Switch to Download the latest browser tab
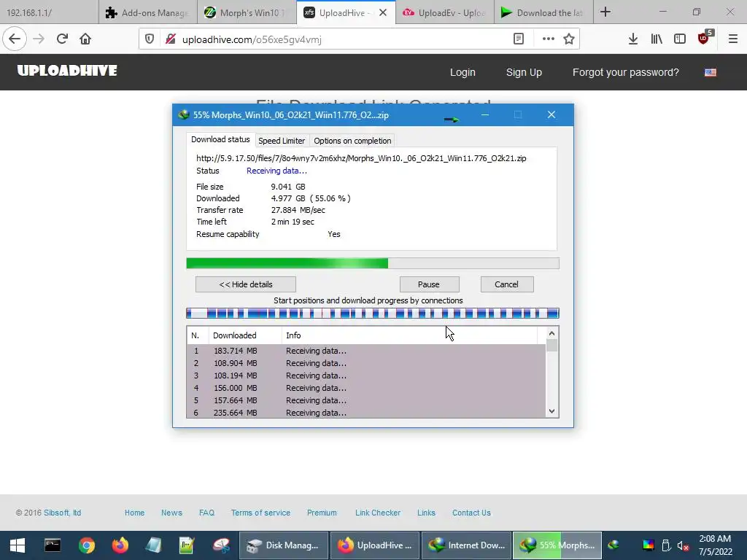Image resolution: width=747 pixels, height=560 pixels. click(543, 12)
